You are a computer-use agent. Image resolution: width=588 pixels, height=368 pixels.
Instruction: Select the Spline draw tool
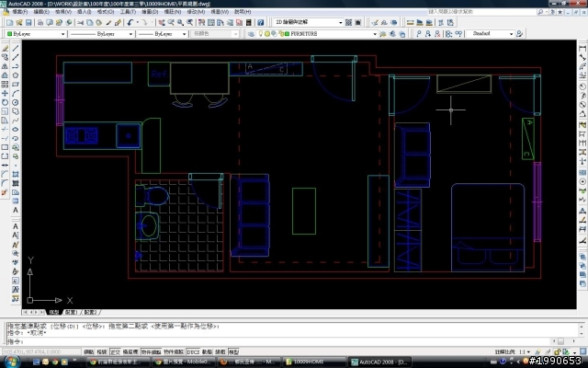(x=16, y=121)
